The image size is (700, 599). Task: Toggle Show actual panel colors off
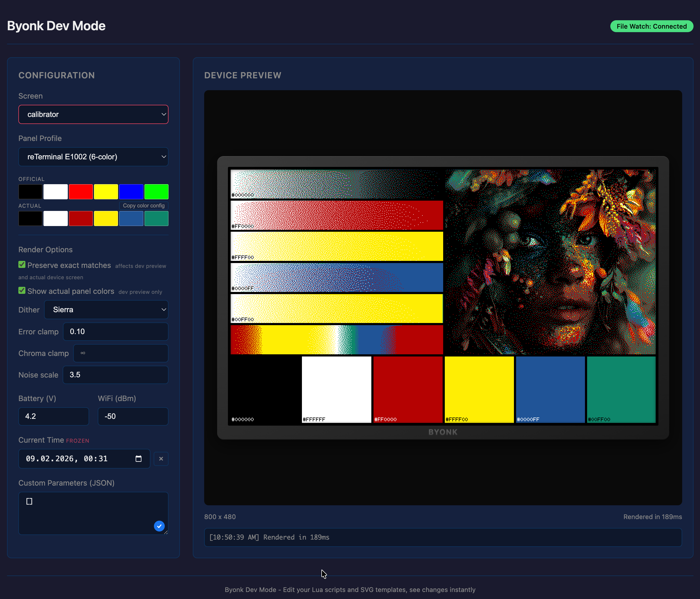tap(22, 291)
